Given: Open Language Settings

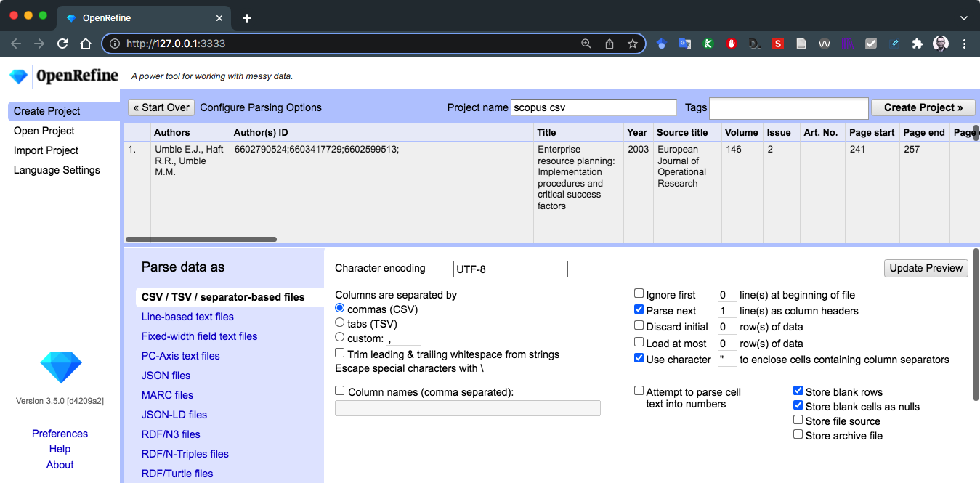Looking at the screenshot, I should point(57,170).
